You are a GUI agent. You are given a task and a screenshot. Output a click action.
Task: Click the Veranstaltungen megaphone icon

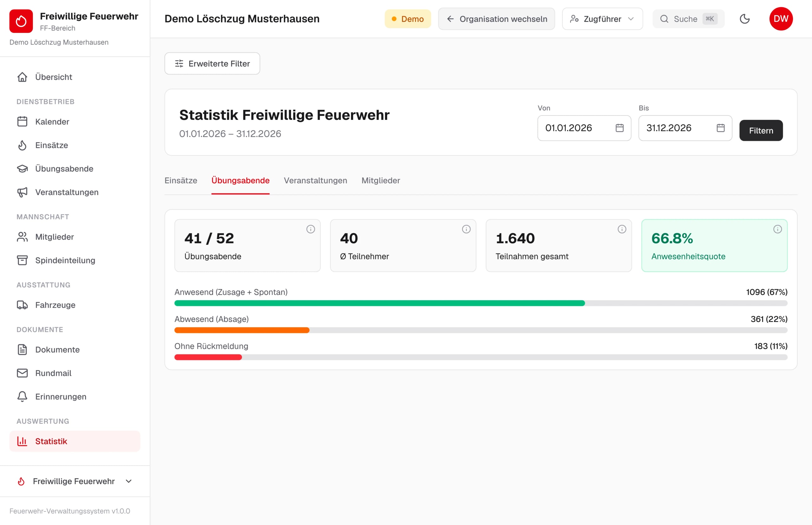point(23,192)
